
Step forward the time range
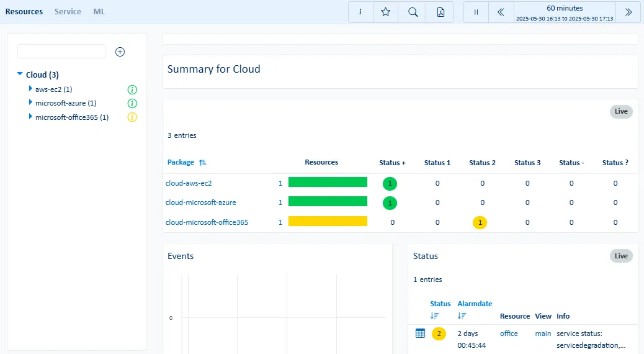click(628, 12)
